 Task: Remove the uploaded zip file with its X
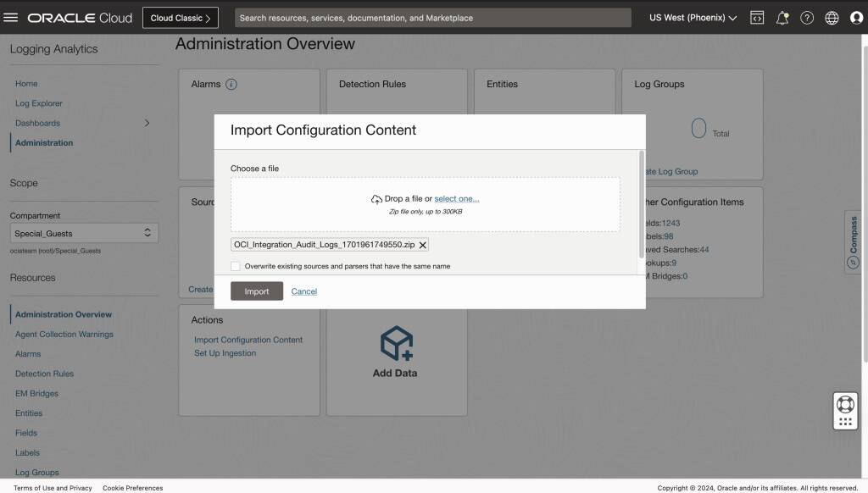point(422,244)
